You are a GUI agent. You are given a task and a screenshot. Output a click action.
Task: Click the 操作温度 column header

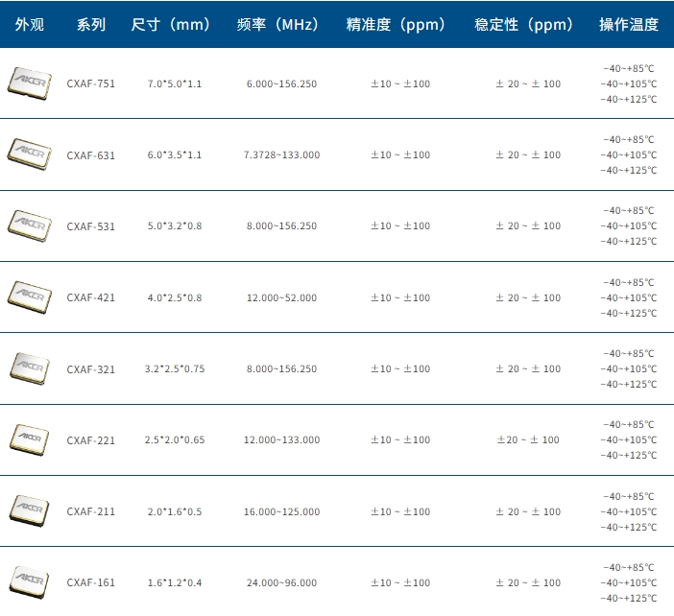(629, 25)
